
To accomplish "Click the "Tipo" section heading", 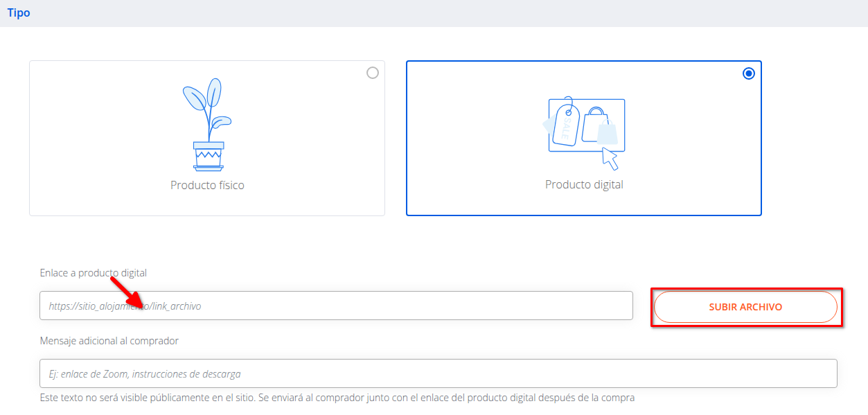I will 19,13.
